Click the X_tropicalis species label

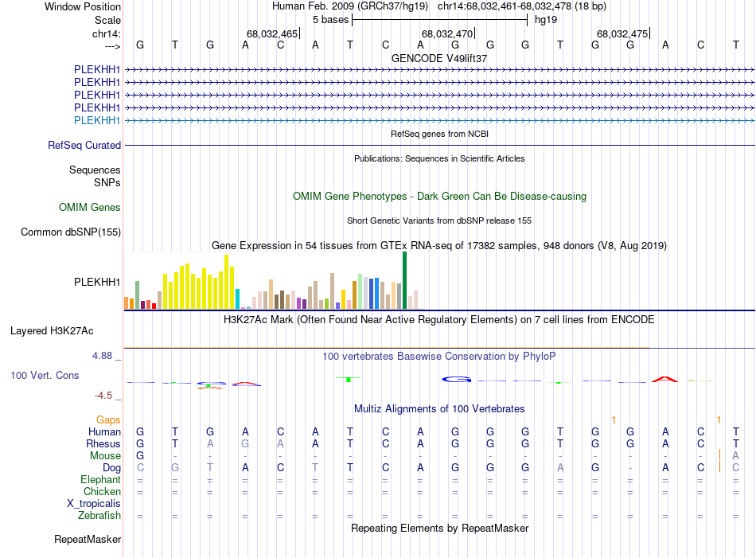coord(94,504)
